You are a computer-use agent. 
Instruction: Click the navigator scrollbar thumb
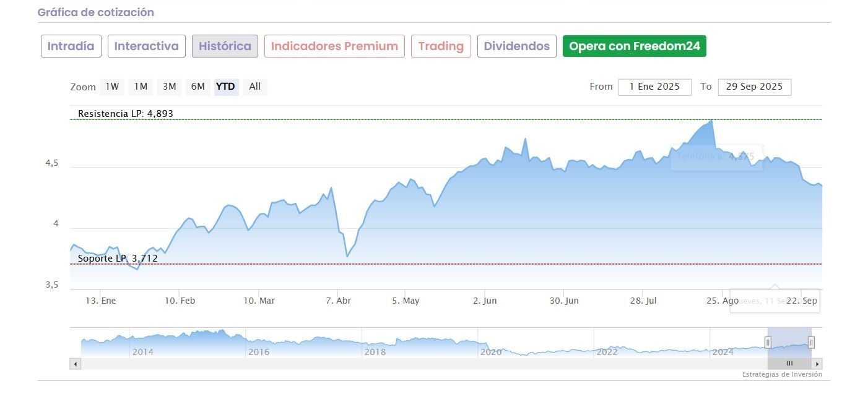(x=789, y=364)
